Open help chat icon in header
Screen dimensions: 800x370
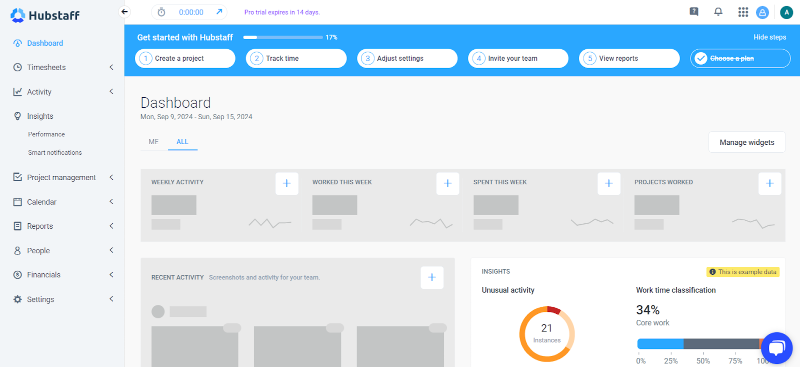point(694,12)
